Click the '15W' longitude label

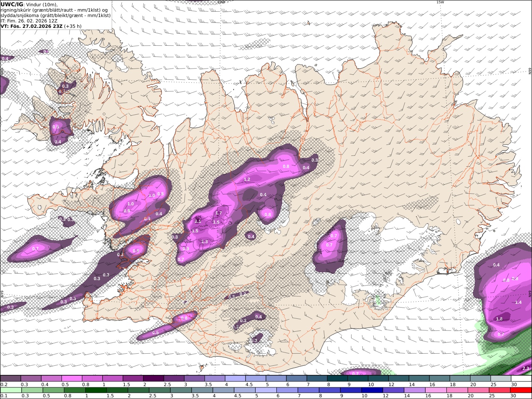coord(440,2)
